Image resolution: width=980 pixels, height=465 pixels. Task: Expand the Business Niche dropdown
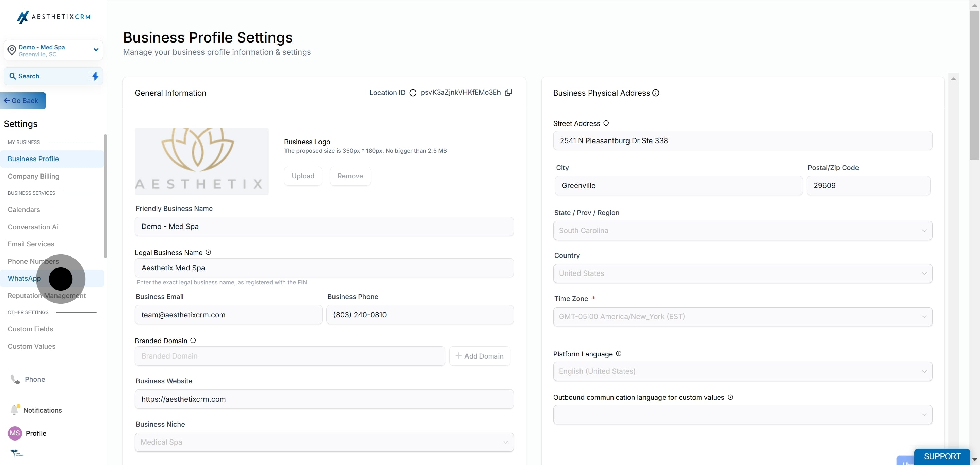324,442
